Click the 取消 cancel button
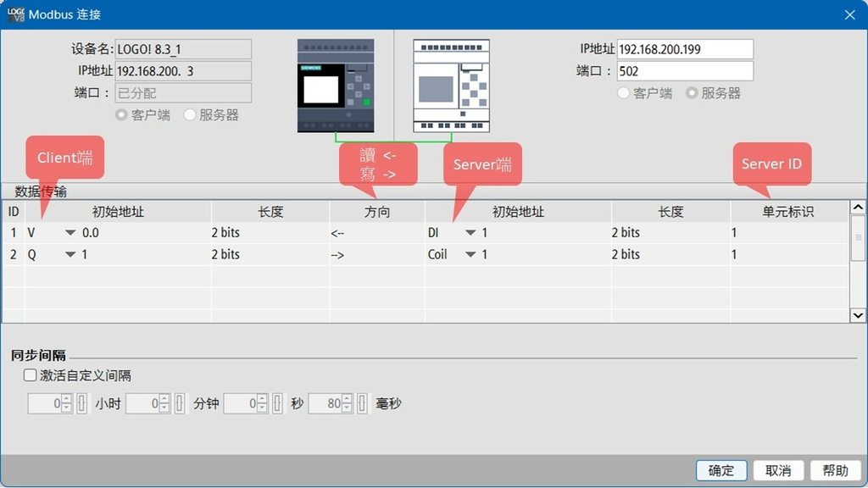Image resolution: width=868 pixels, height=488 pixels. point(778,470)
